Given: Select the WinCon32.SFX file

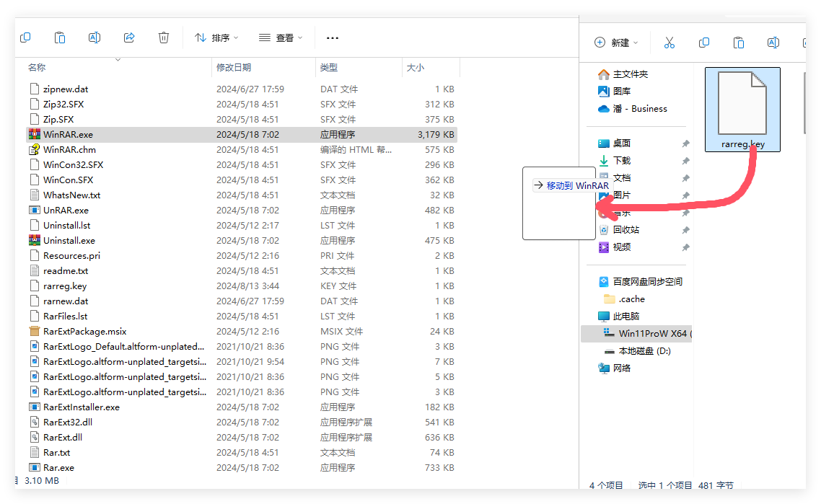Looking at the screenshot, I should (74, 165).
